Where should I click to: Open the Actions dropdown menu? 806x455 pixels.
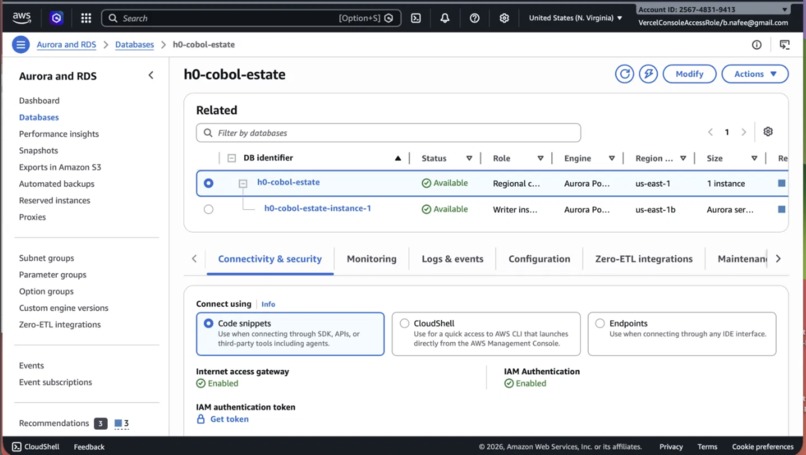tap(755, 74)
